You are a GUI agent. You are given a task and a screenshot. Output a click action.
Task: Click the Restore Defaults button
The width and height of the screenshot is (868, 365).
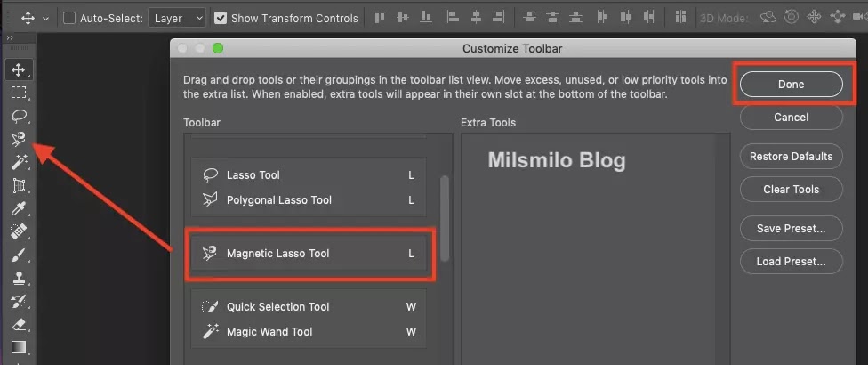(791, 156)
